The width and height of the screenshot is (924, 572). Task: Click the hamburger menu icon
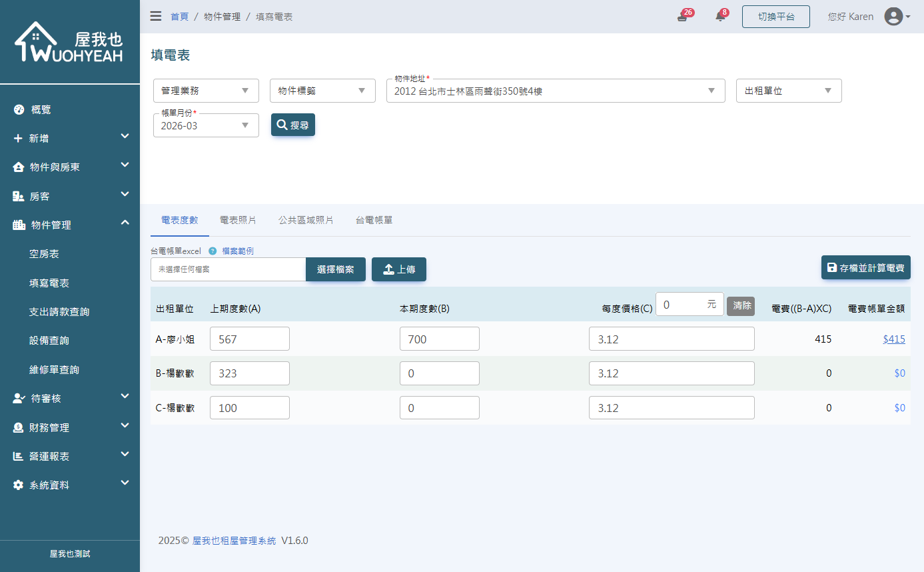click(156, 16)
